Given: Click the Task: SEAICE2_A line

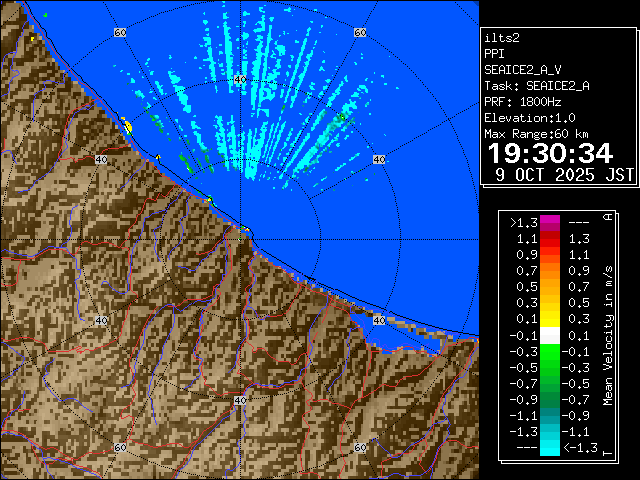Looking at the screenshot, I should (x=536, y=86).
